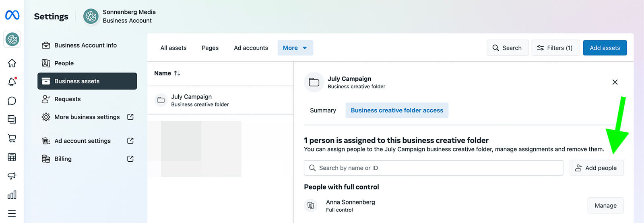Open the inbox chat bubble icon

point(12,101)
